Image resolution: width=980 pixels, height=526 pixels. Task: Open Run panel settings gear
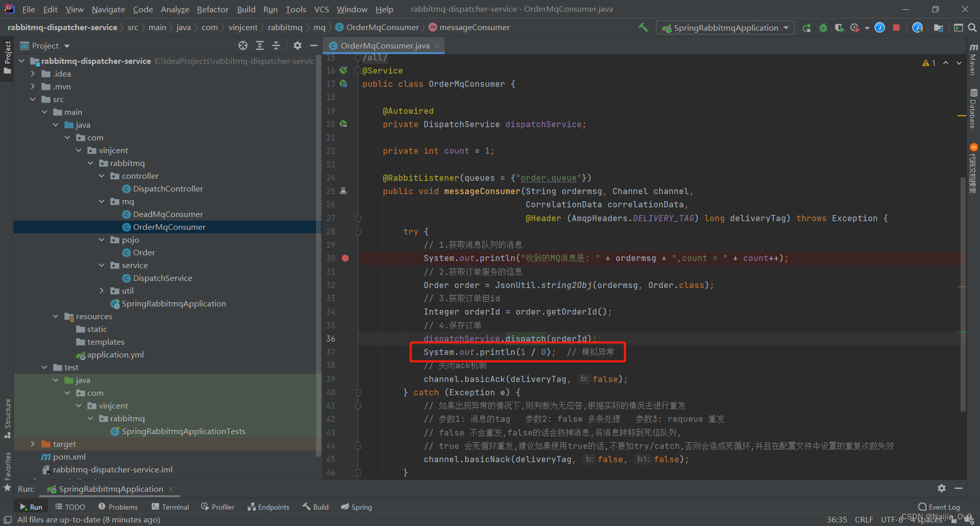coord(942,488)
